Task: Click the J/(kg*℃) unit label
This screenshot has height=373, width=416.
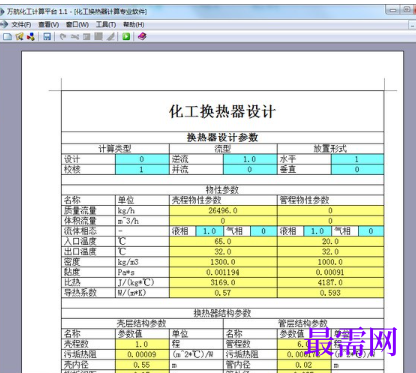Action: (x=136, y=283)
